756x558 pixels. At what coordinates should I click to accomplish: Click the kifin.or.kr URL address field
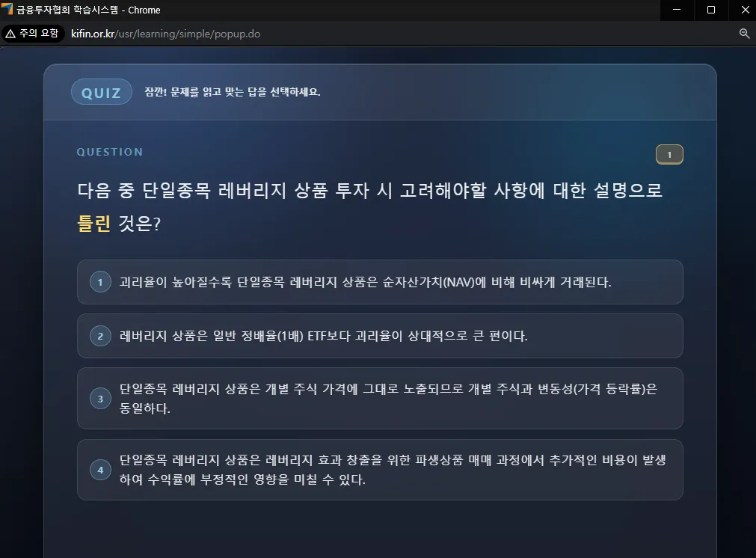165,34
